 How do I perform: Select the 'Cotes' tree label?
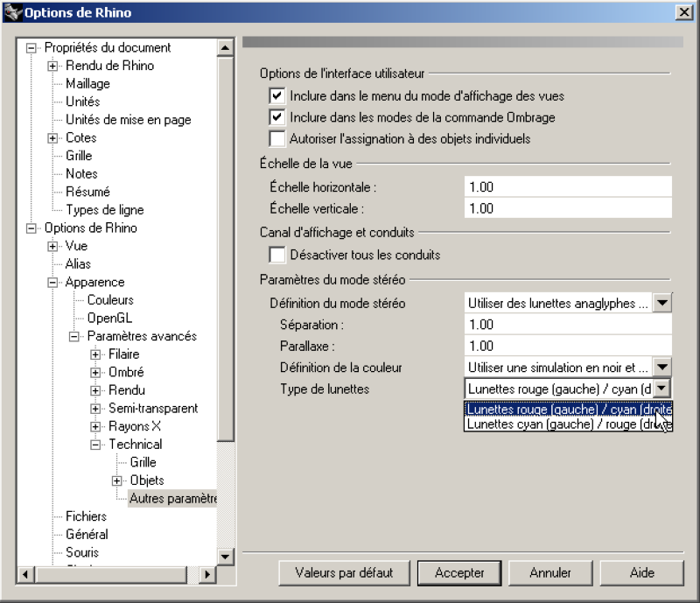80,137
